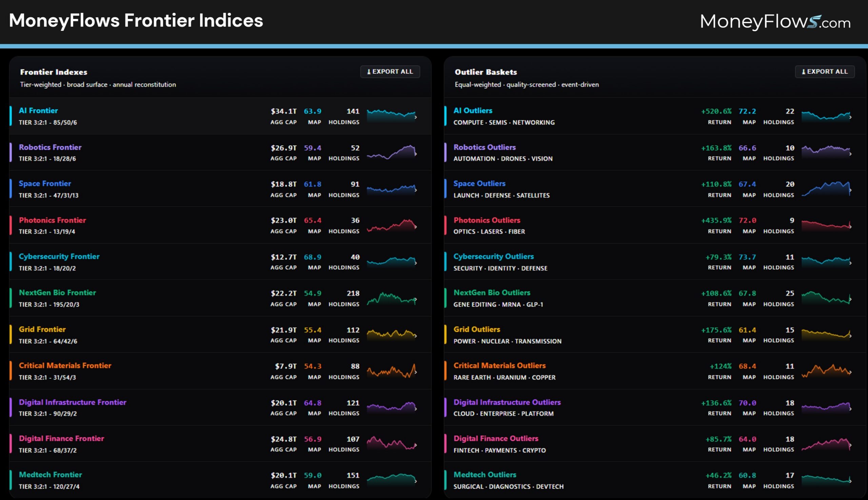
Task: Open the Robotics Frontier index
Action: click(220, 153)
